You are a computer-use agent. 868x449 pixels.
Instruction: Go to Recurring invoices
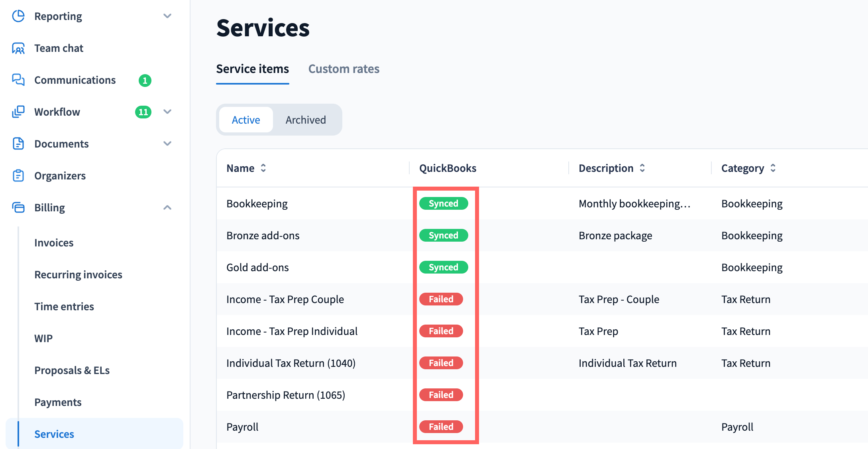tap(78, 275)
